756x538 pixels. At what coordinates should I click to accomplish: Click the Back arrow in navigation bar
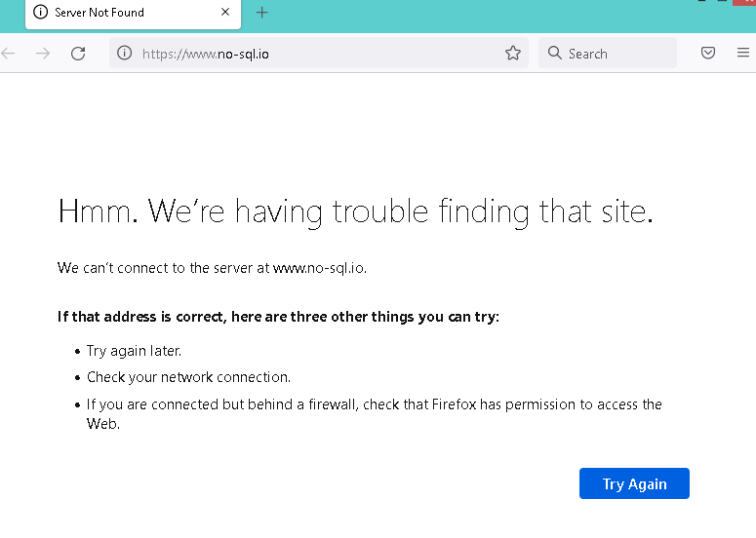click(x=9, y=54)
